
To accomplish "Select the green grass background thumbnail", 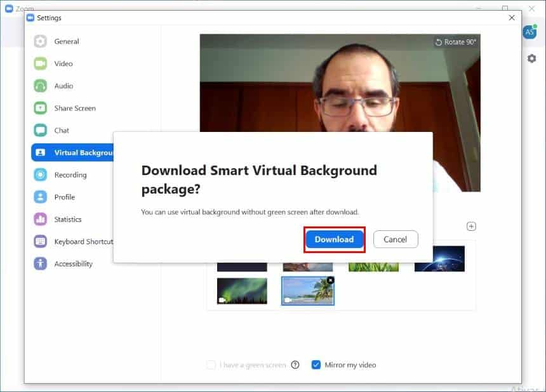I will point(374,267).
